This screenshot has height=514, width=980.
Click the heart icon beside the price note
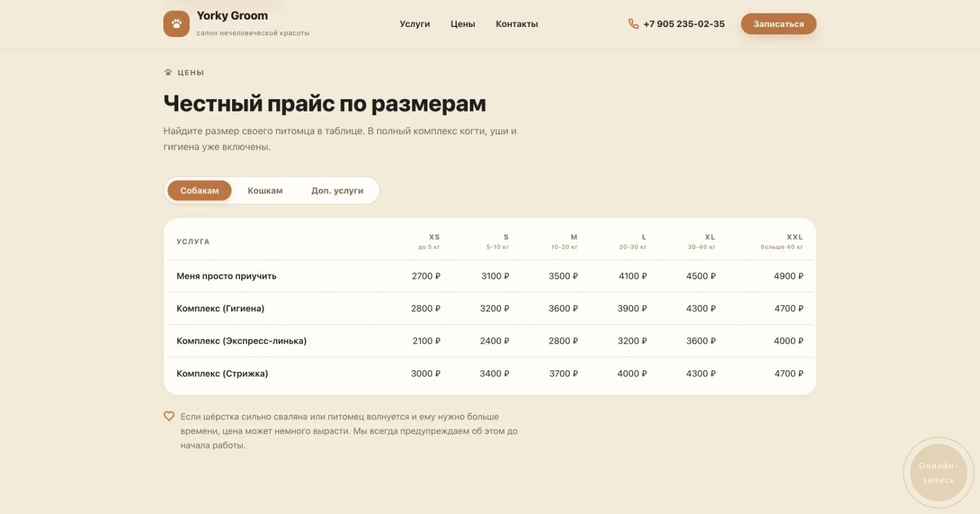click(169, 417)
